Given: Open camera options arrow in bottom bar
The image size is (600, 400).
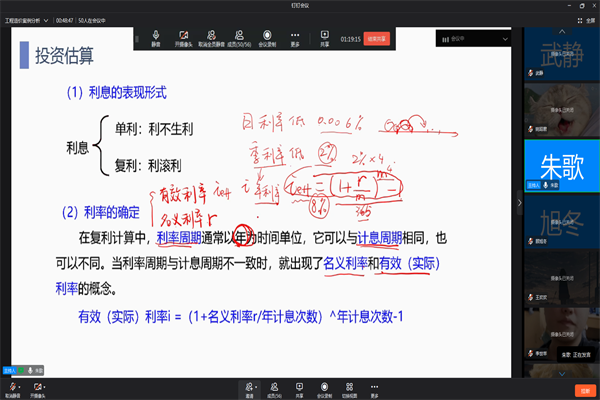Looking at the screenshot, I should point(44,387).
